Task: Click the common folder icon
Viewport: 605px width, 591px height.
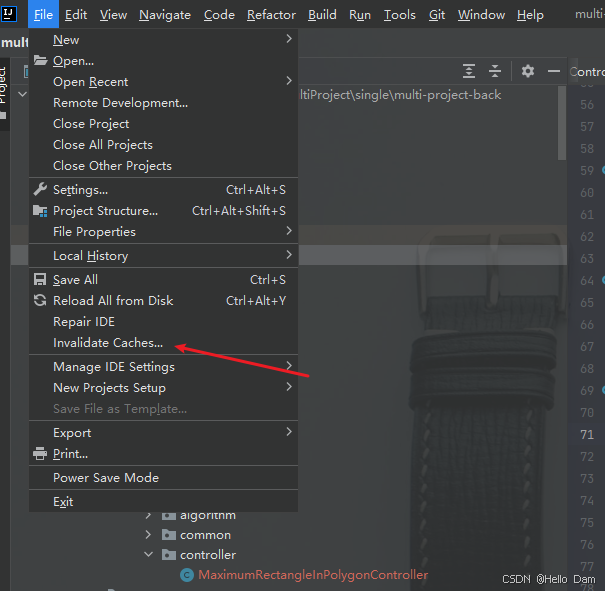Action: [169, 535]
